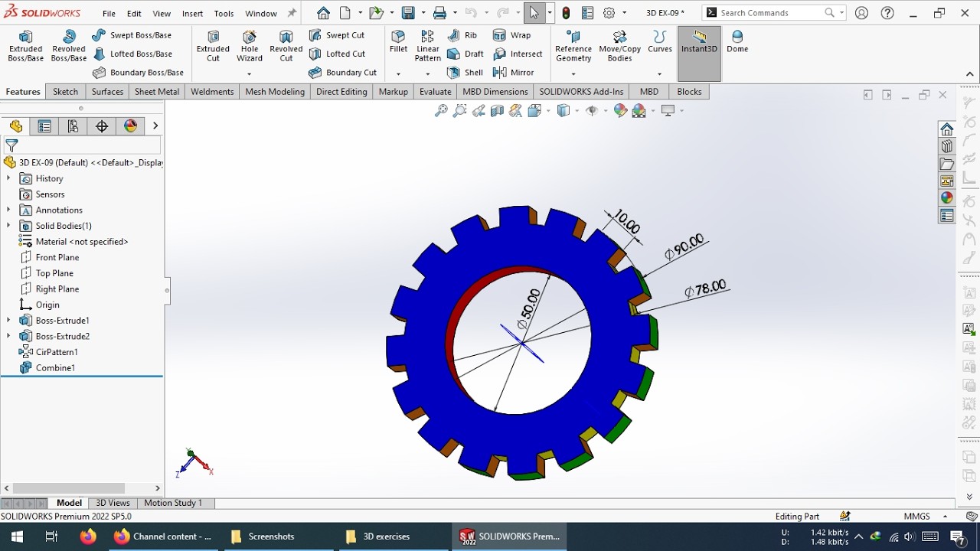Open the Hole Wizard tool
The width and height of the screenshot is (980, 551).
pos(250,47)
